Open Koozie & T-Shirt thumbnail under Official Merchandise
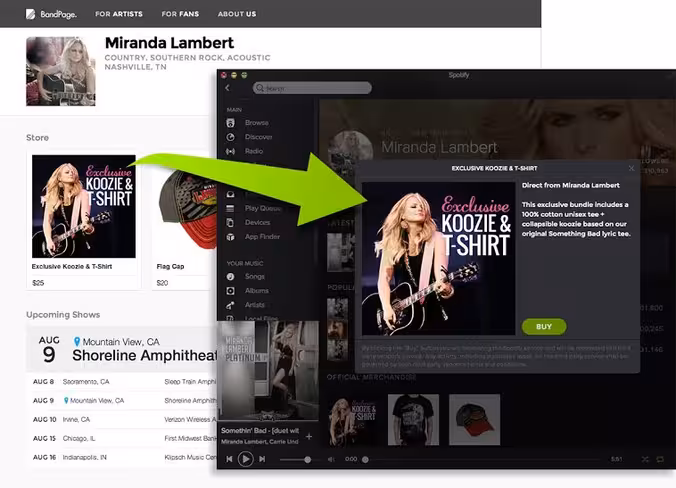Viewport: 676px width, 488px height. (352, 420)
